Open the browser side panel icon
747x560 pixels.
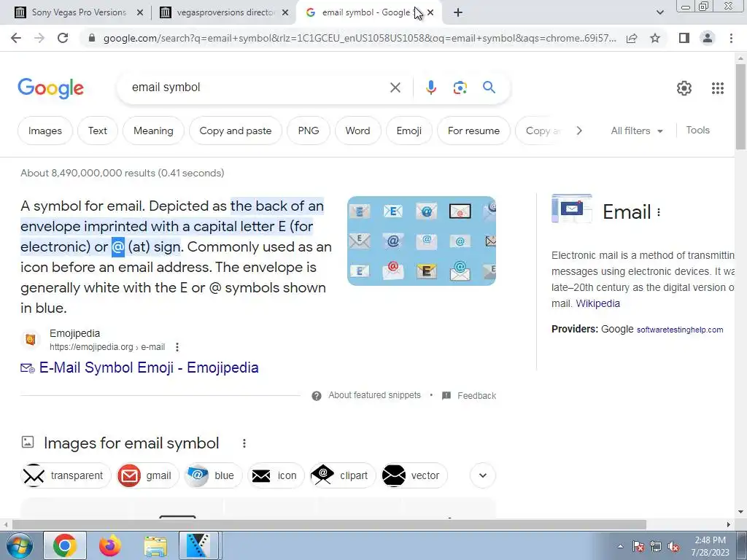684,38
